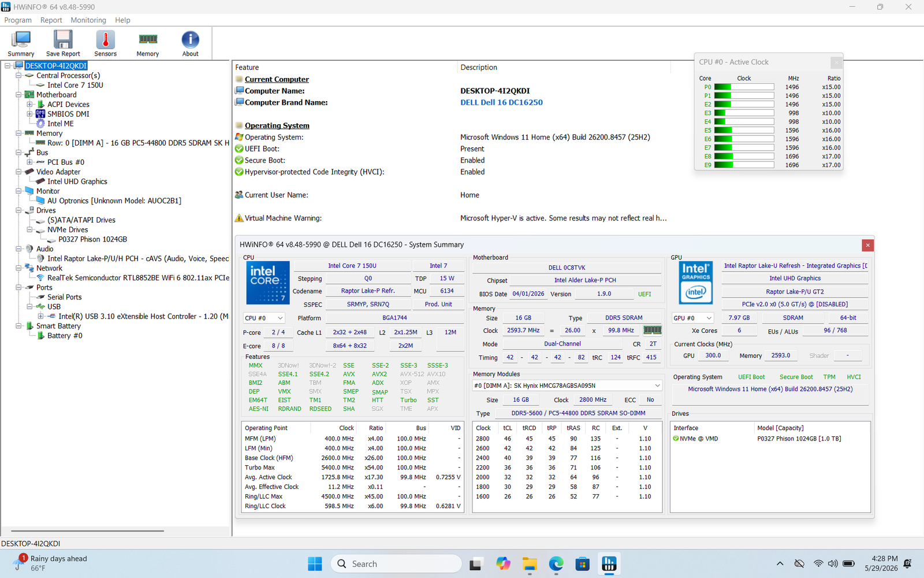Click the green check icon beside NVMe @ VMD
Screen dimensions: 924x578
(676, 439)
